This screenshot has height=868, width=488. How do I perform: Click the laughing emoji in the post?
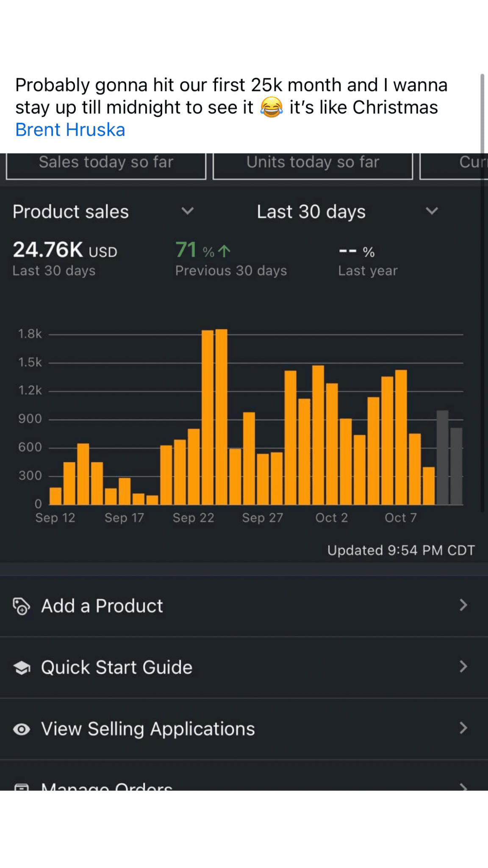[271, 107]
